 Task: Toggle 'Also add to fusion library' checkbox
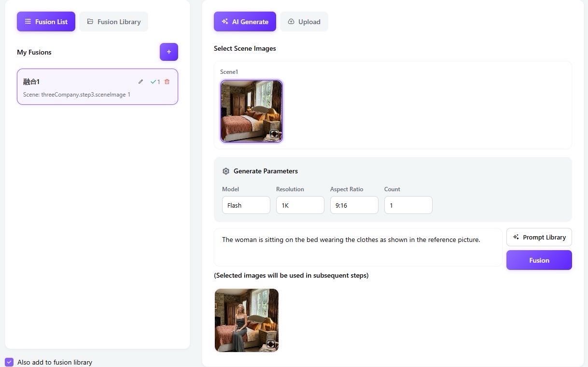pyautogui.click(x=9, y=362)
